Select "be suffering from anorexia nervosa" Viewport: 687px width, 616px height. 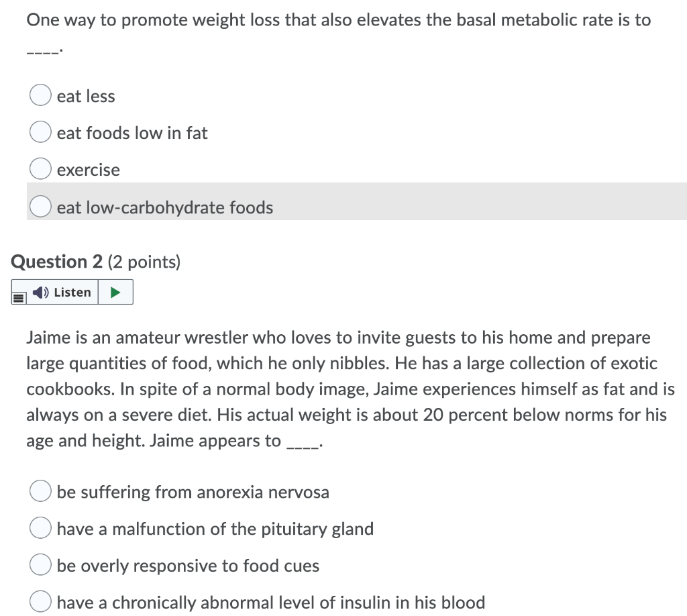(x=40, y=491)
